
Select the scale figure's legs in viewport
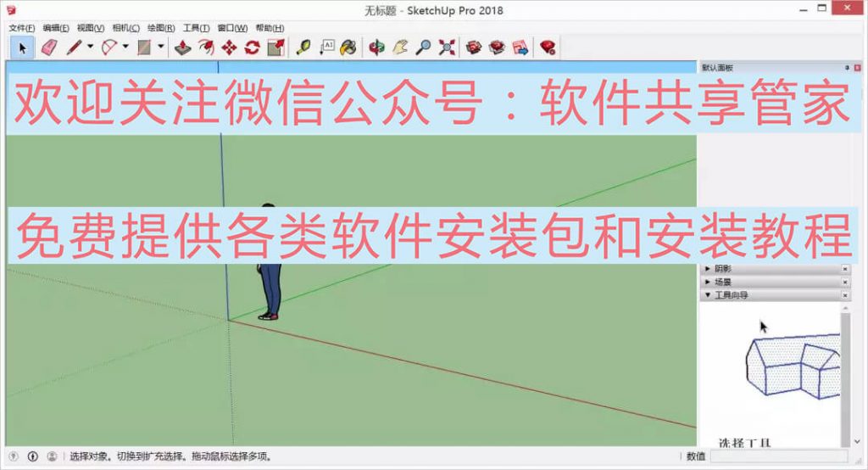(x=270, y=292)
